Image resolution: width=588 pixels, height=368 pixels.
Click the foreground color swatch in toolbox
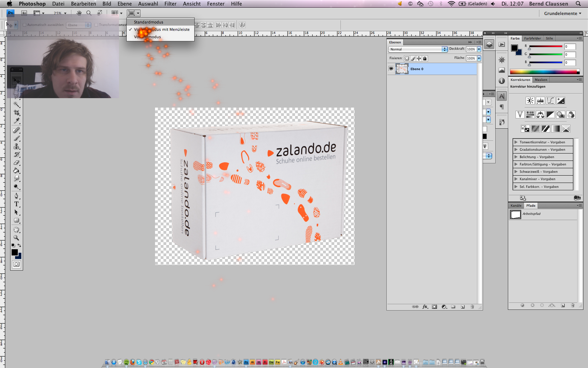pyautogui.click(x=14, y=252)
